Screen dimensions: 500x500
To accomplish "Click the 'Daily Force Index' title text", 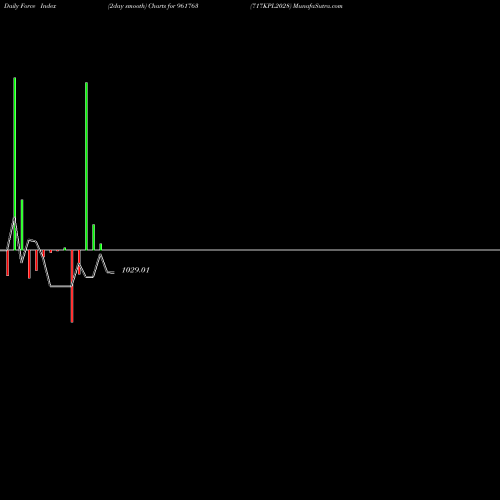I will 30,6.
